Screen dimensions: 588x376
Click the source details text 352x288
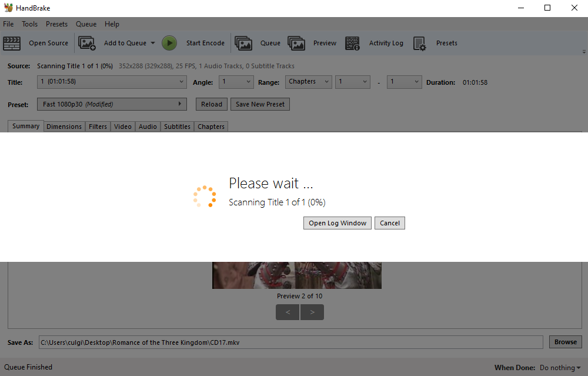[206, 66]
